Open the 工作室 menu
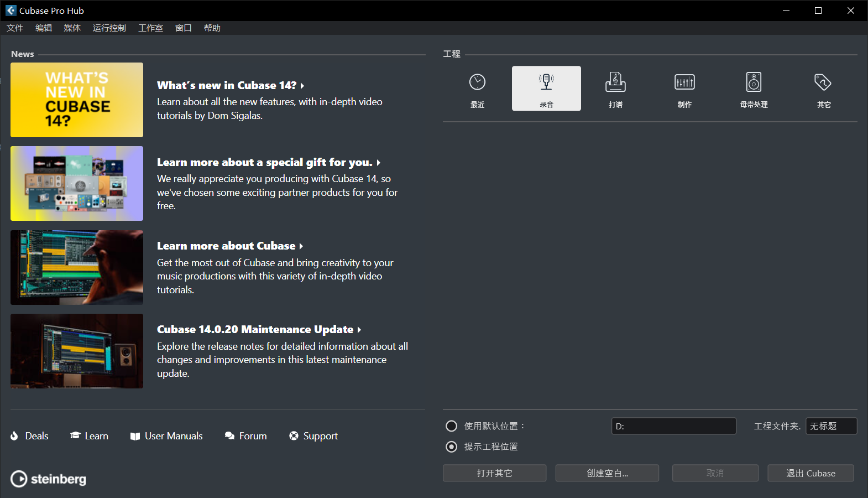Screen dimensions: 868x498 (x=150, y=28)
